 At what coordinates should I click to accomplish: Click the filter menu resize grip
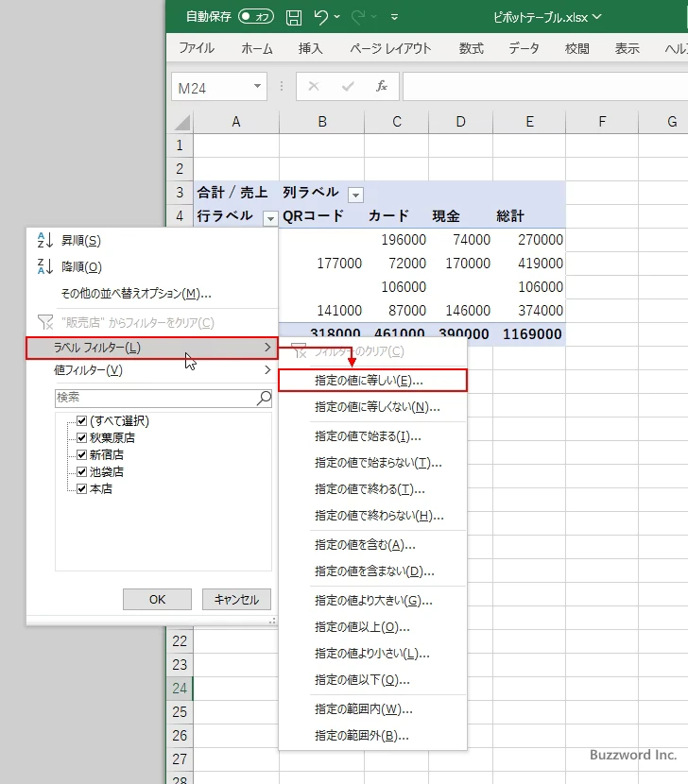point(272,621)
